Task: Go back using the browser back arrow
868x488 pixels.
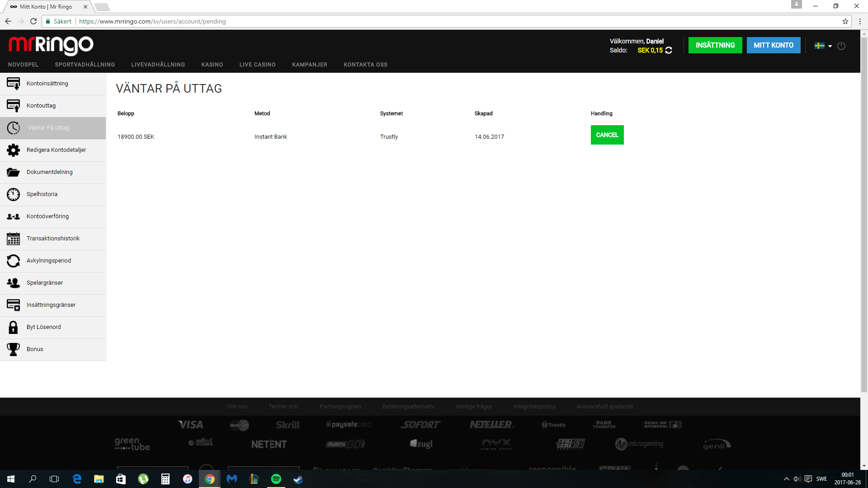Action: click(8, 21)
